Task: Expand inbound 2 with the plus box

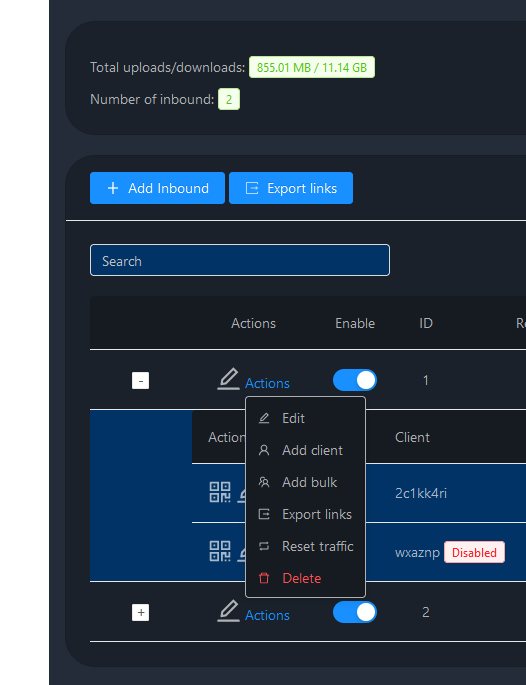Action: 140,612
